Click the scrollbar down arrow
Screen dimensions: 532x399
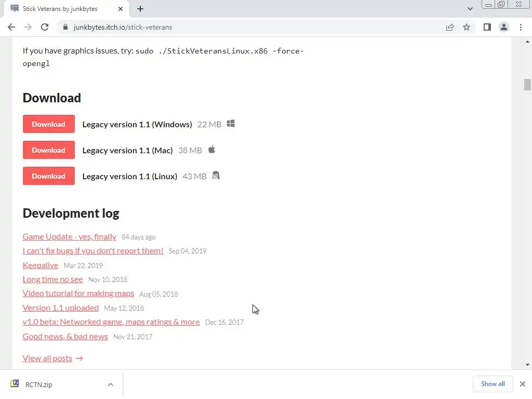coord(527,365)
